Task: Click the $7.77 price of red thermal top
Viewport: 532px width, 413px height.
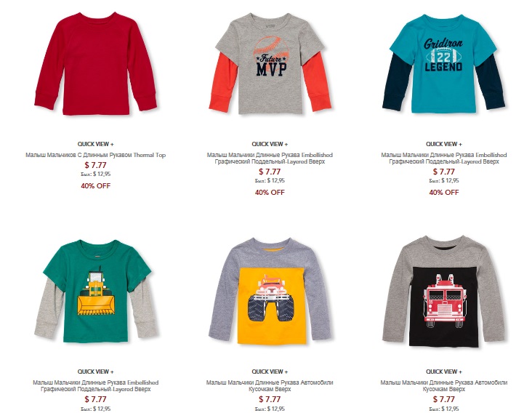Action: [x=96, y=165]
